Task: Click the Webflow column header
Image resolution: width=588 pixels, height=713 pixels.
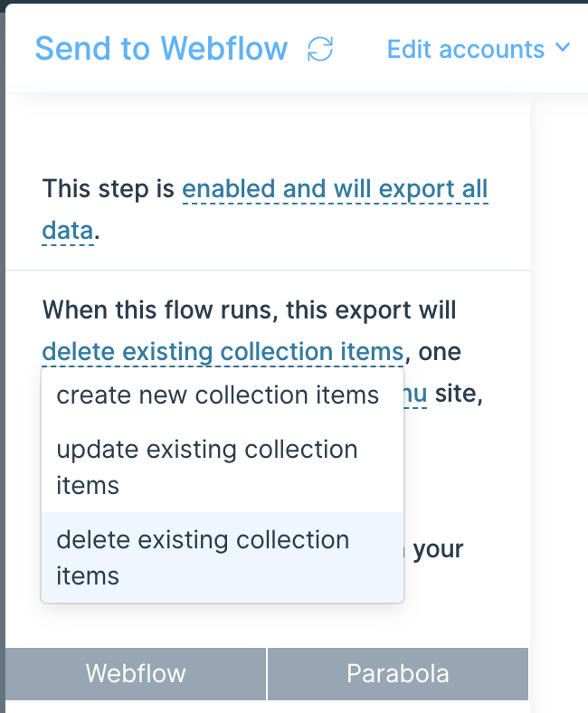Action: pyautogui.click(x=136, y=673)
